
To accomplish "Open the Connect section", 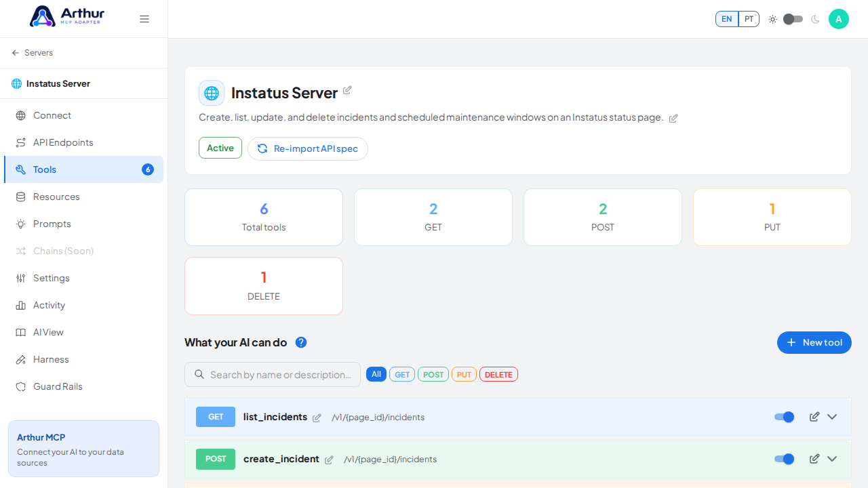I will click(x=83, y=115).
